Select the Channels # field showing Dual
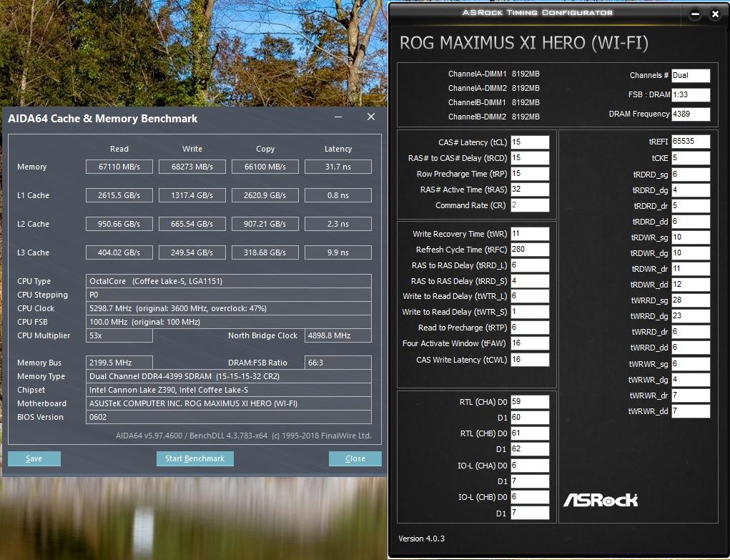The width and height of the screenshot is (730, 560). (x=691, y=76)
